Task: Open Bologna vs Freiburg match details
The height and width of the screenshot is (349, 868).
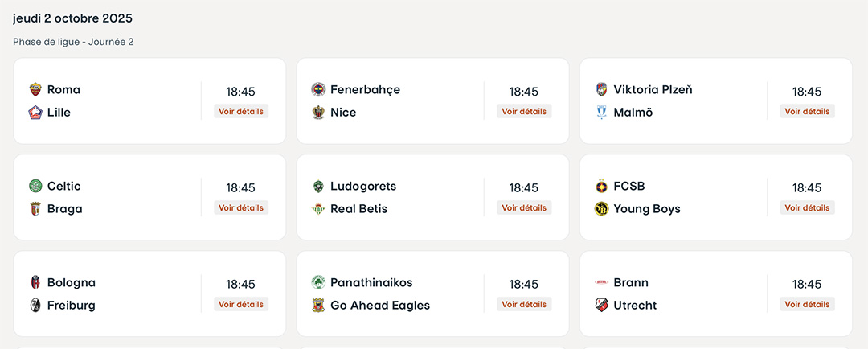Action: (x=241, y=305)
